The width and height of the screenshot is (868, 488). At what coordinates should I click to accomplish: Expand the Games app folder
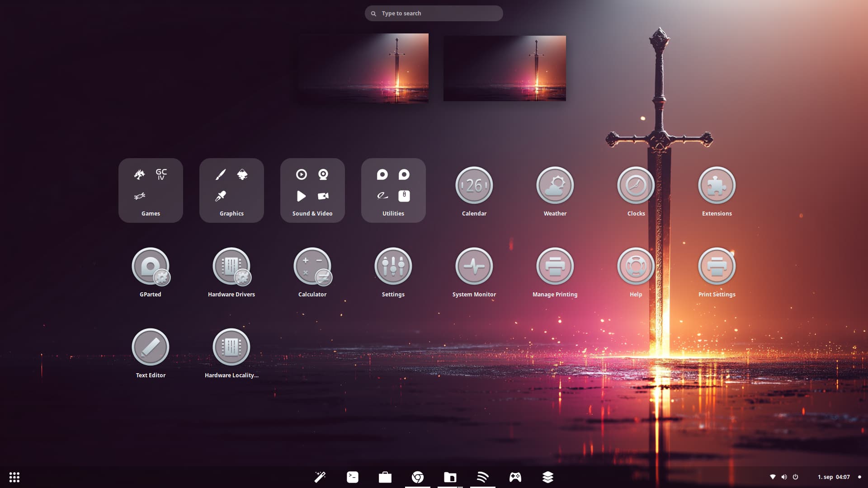pos(151,190)
